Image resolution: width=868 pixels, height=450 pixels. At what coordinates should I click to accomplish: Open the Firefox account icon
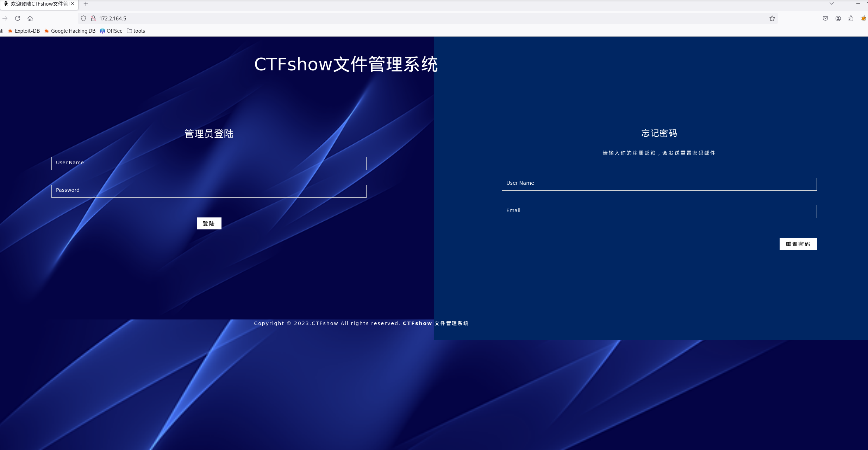click(838, 18)
